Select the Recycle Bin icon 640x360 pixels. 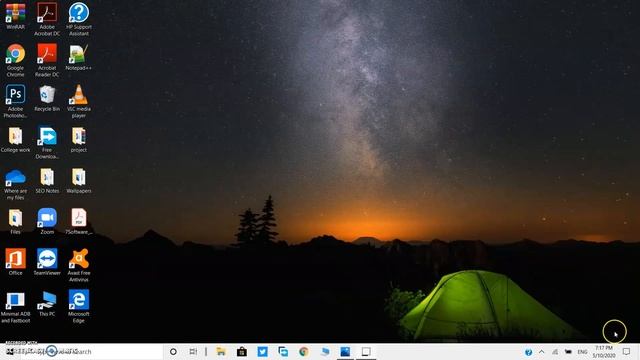click(x=47, y=98)
